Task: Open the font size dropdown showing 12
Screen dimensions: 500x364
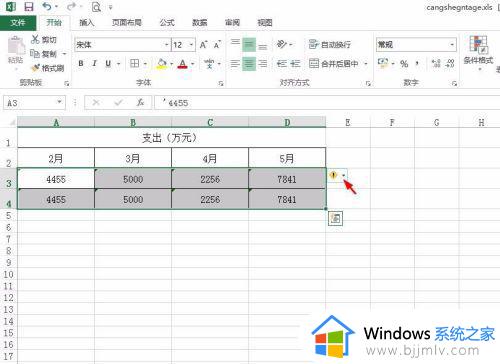Action: (191, 45)
